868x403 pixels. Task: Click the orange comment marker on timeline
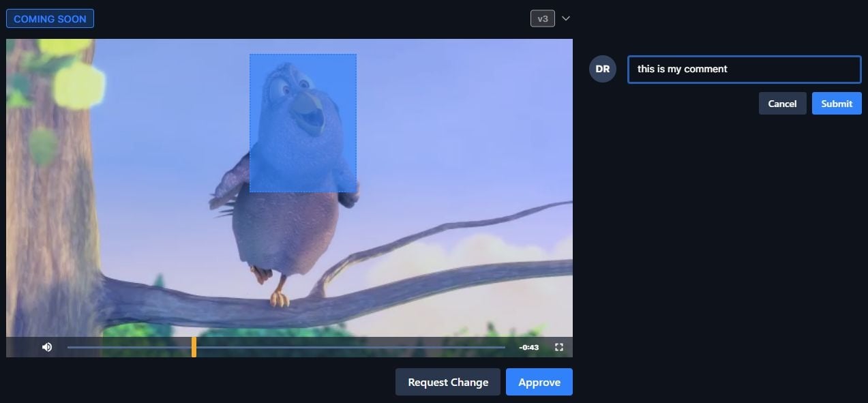point(194,346)
